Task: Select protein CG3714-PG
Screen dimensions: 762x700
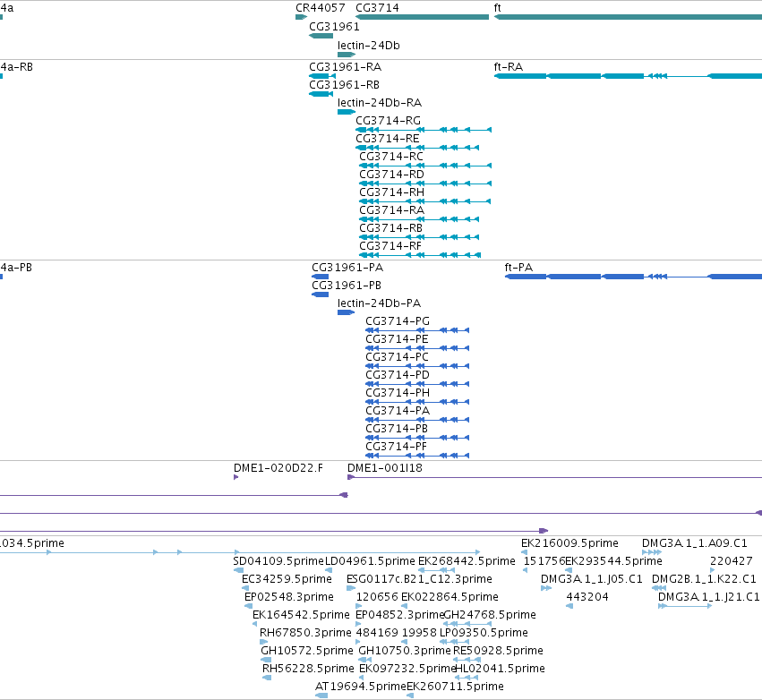Action: [x=417, y=331]
